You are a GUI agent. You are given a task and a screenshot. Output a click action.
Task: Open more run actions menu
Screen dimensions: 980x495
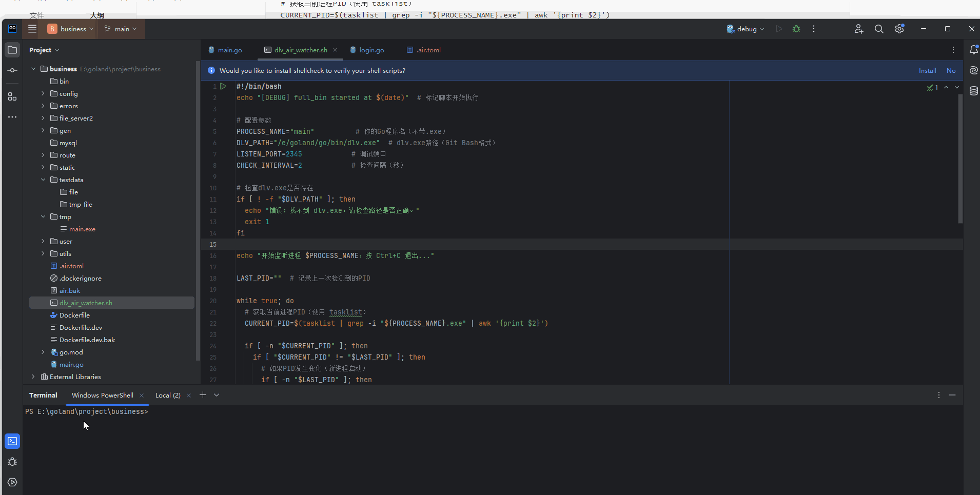[x=814, y=29]
